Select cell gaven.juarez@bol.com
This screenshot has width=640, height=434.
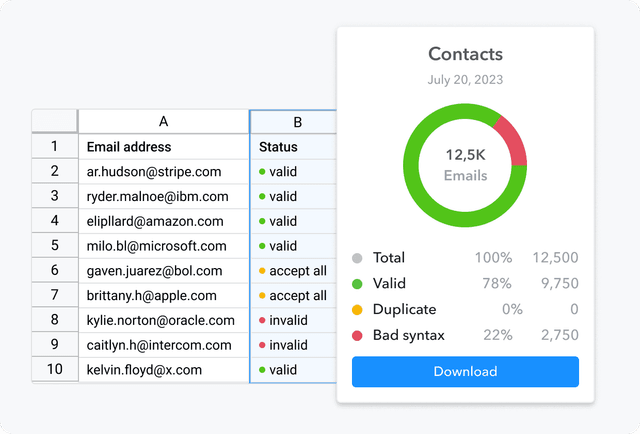[164, 271]
